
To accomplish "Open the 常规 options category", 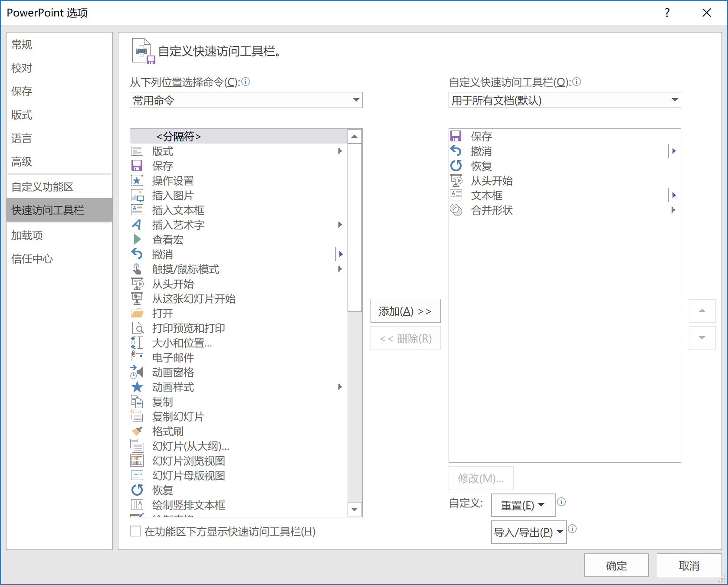I will [59, 44].
